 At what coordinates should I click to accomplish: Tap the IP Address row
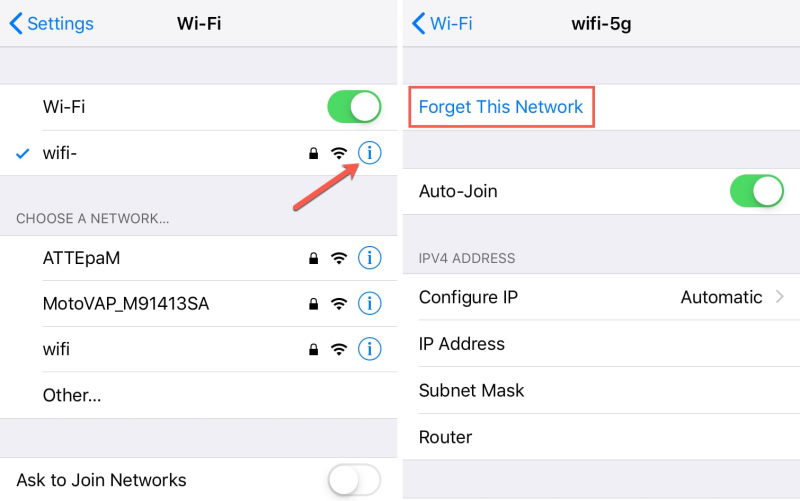click(x=601, y=343)
